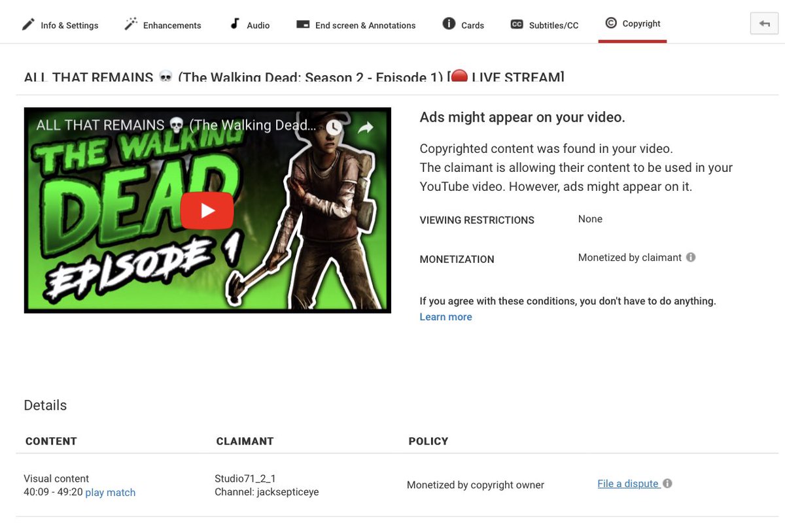785x532 pixels.
Task: Open the Cards tab
Action: click(463, 25)
